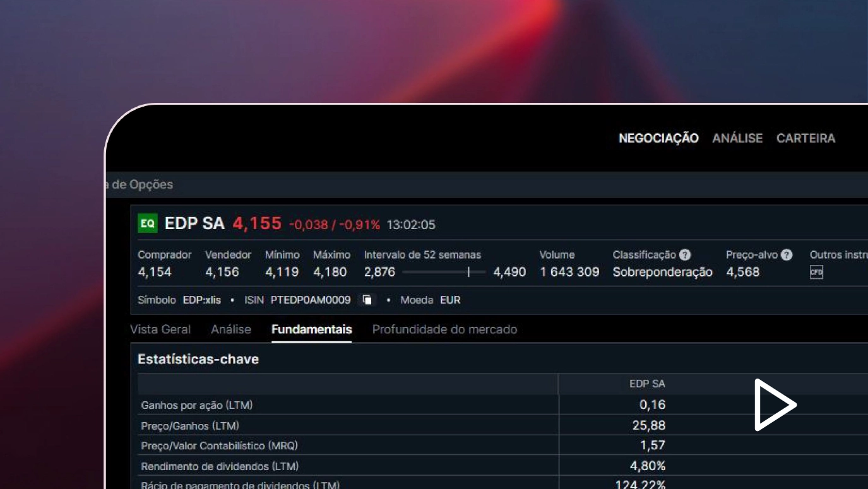This screenshot has width=868, height=489.
Task: Switch to the ANÁLISE top menu
Action: click(x=737, y=138)
